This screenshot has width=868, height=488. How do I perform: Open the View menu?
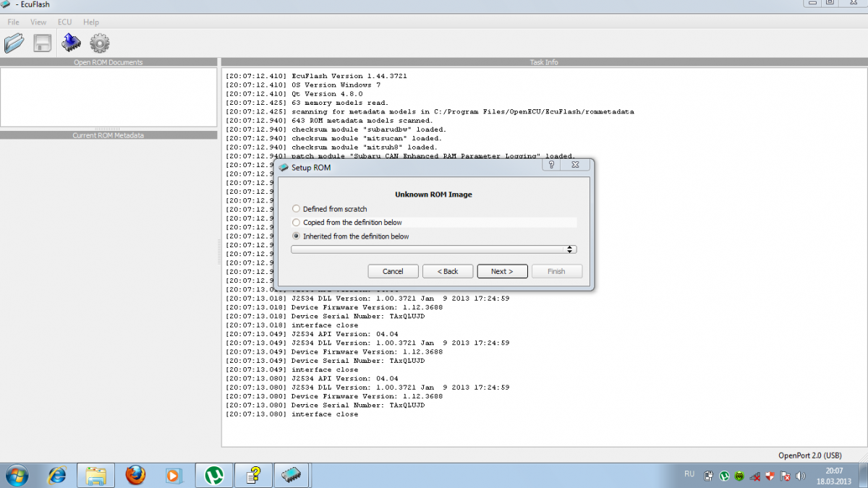[x=38, y=22]
